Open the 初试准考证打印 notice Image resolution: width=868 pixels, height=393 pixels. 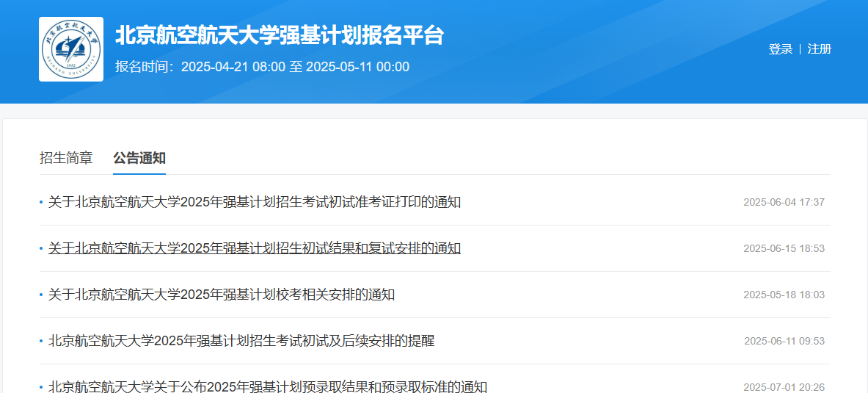point(255,202)
